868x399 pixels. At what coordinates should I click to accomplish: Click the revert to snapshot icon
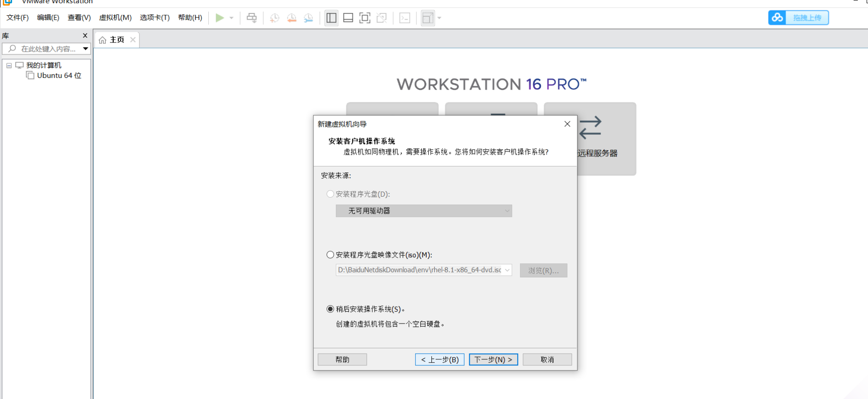(292, 18)
